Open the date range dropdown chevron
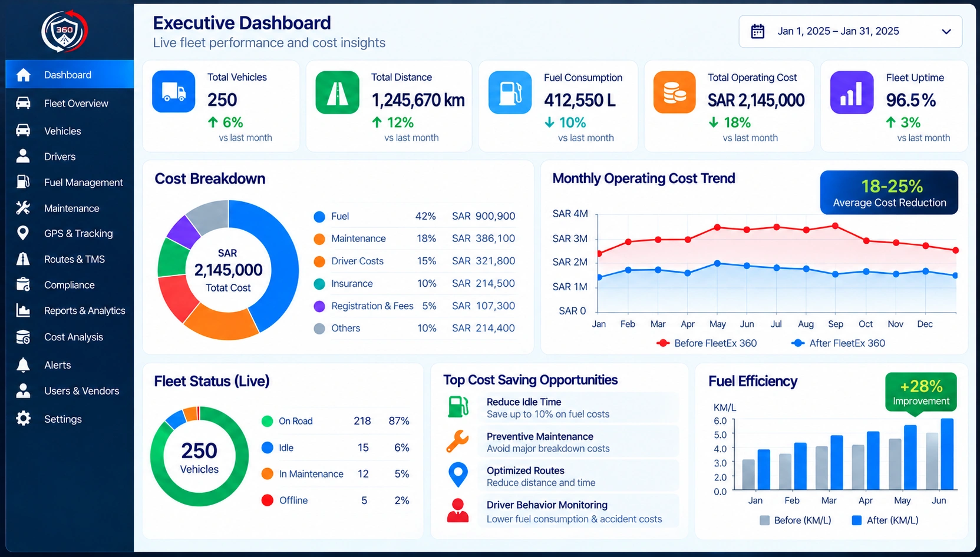 pyautogui.click(x=946, y=31)
